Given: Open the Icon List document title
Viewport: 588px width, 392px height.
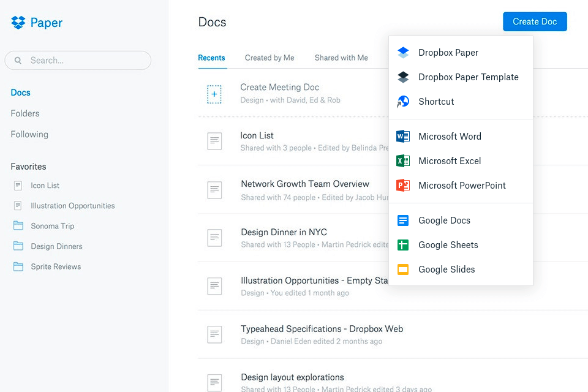Looking at the screenshot, I should click(257, 135).
